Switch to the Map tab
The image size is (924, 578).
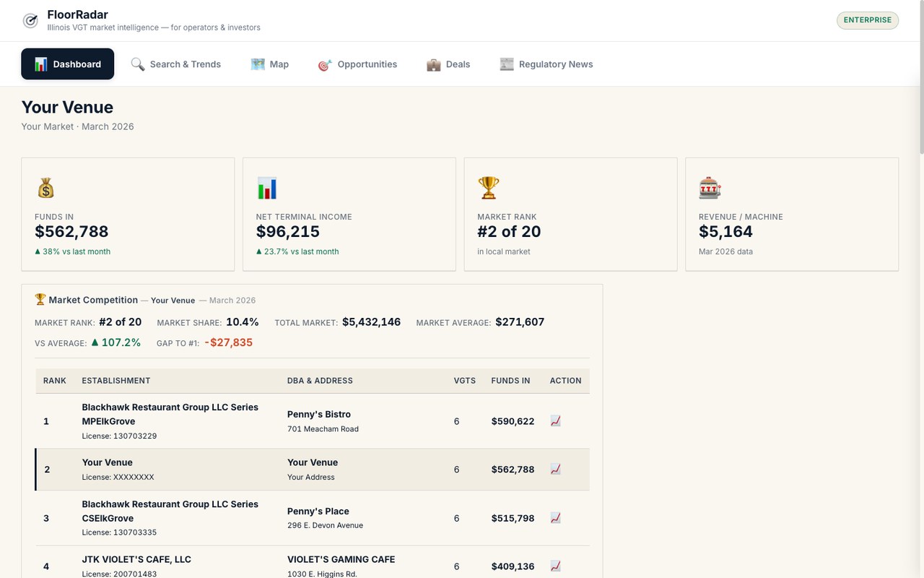point(270,64)
